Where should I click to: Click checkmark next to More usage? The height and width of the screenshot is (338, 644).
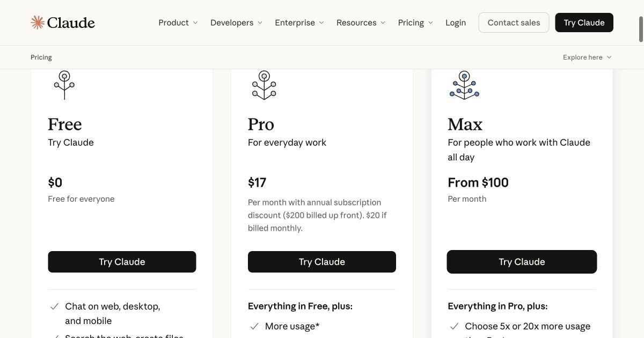(254, 326)
